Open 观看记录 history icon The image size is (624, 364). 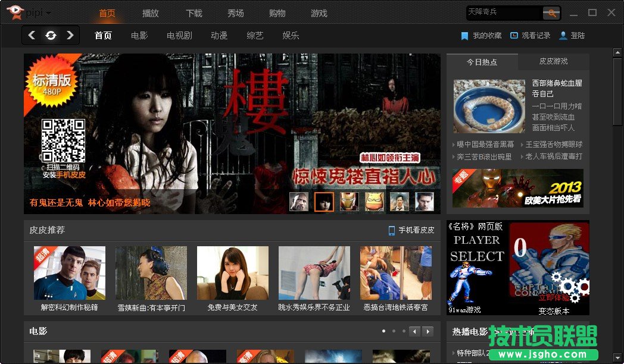(514, 35)
